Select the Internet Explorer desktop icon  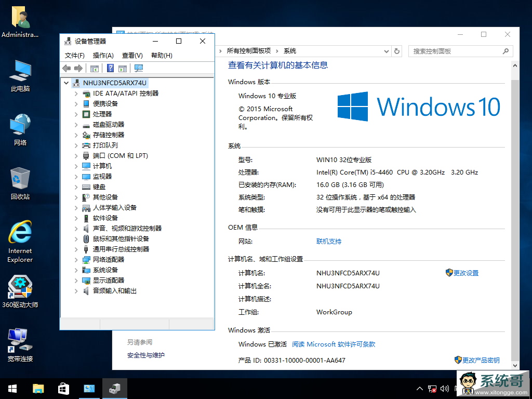click(20, 242)
